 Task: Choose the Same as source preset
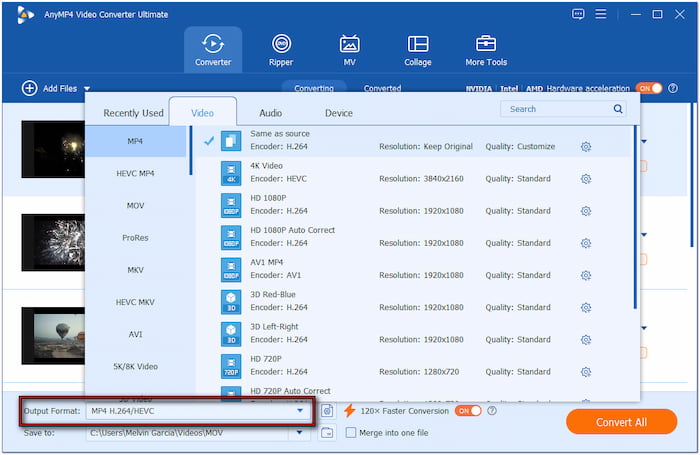pyautogui.click(x=413, y=141)
